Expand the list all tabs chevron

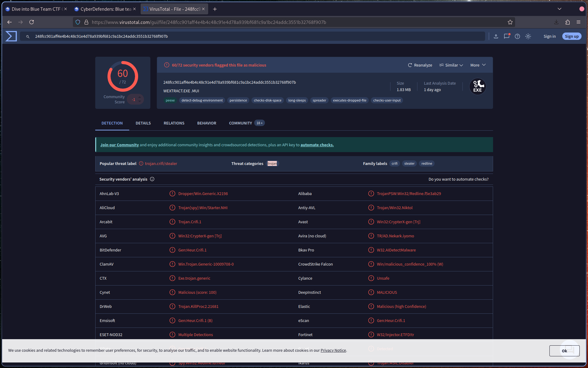pyautogui.click(x=560, y=9)
